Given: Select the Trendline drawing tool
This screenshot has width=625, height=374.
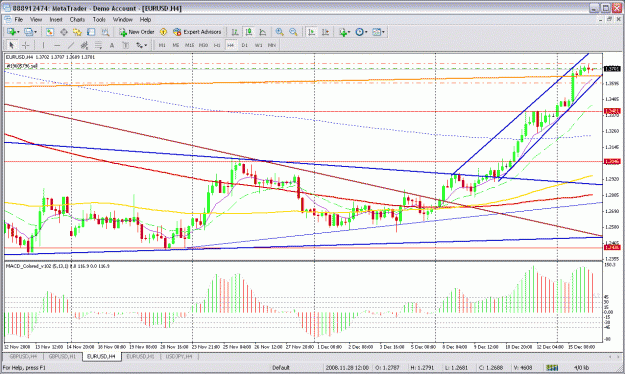Looking at the screenshot, I should tap(71, 45).
